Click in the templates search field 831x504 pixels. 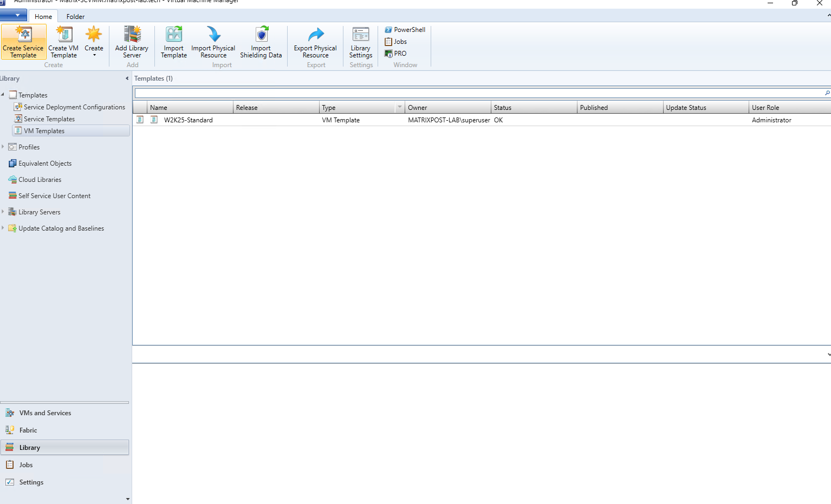click(479, 93)
